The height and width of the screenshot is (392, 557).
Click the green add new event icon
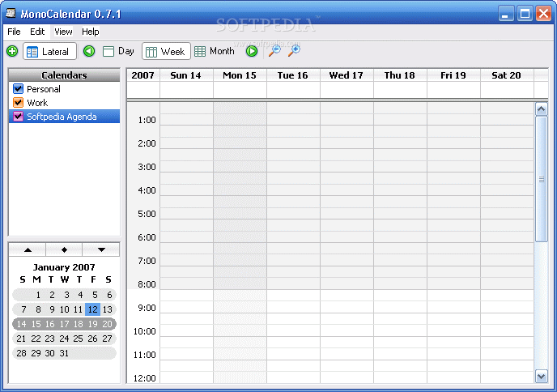pyautogui.click(x=12, y=51)
